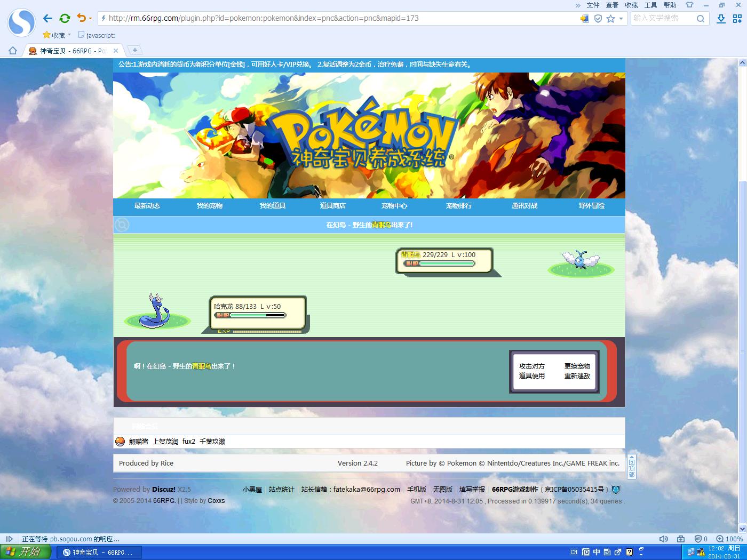Open 通讯对战 nav item

(525, 206)
